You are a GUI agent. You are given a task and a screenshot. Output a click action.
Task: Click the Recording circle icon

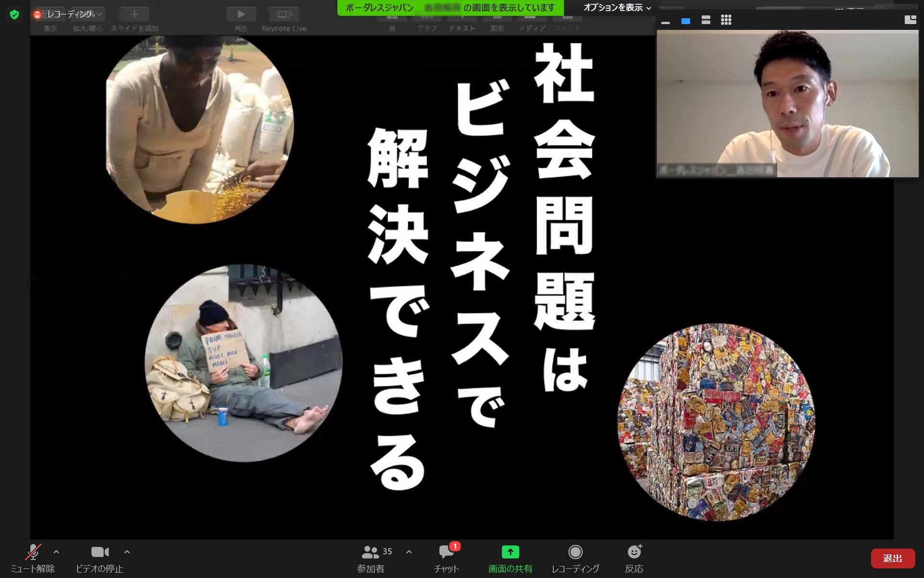click(x=575, y=552)
